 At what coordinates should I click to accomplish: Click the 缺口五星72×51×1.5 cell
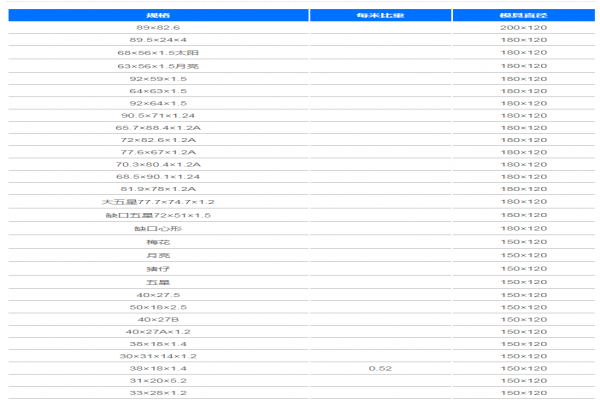158,215
